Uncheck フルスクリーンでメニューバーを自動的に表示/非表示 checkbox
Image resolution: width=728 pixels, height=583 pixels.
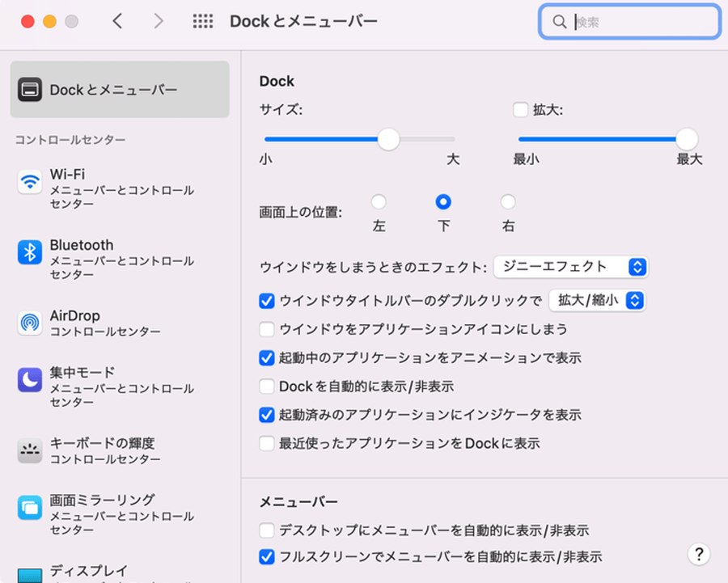tap(266, 556)
